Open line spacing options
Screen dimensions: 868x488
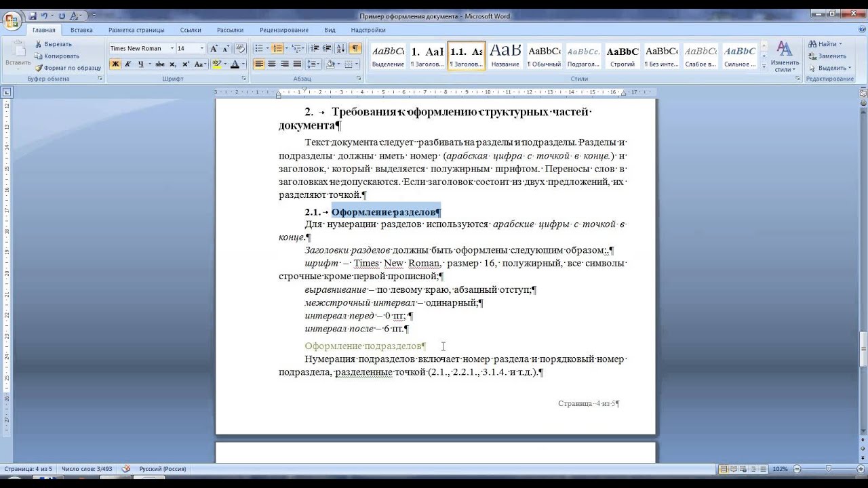313,64
